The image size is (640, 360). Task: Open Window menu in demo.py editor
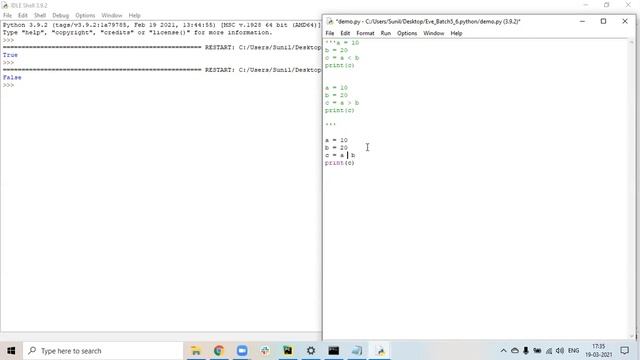433,33
